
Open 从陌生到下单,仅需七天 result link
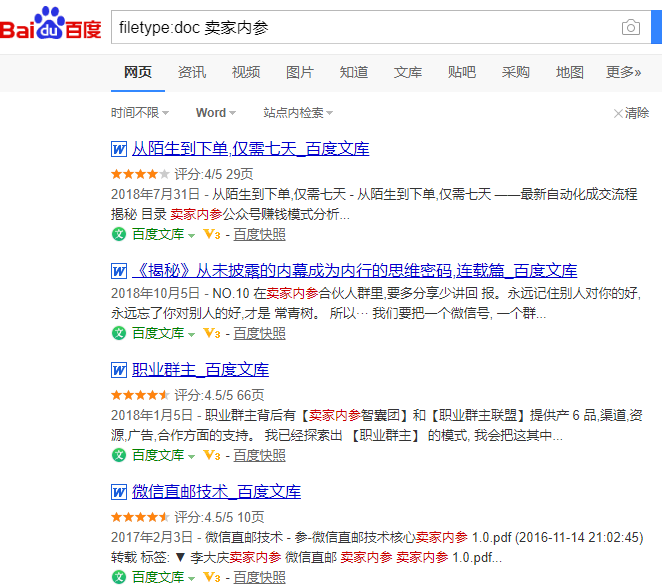pos(251,149)
